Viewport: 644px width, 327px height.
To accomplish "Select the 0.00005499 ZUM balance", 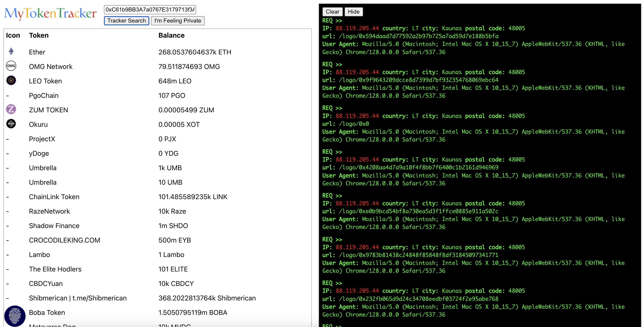I will [186, 110].
